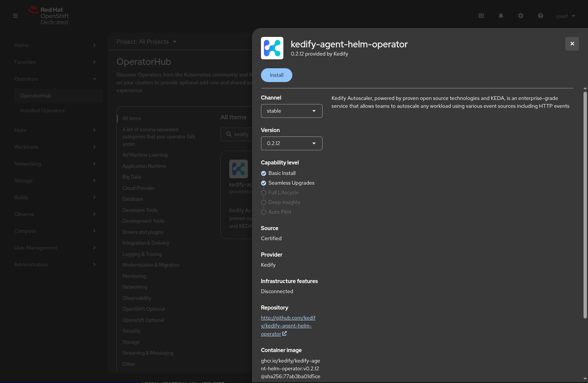This screenshot has height=383, width=588.
Task: Click the external link icon after repository URL
Action: (x=284, y=334)
